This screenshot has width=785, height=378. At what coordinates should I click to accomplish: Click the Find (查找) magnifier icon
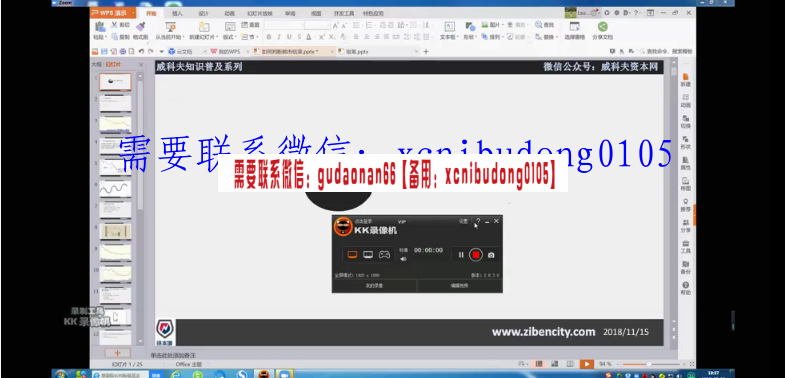(x=538, y=25)
